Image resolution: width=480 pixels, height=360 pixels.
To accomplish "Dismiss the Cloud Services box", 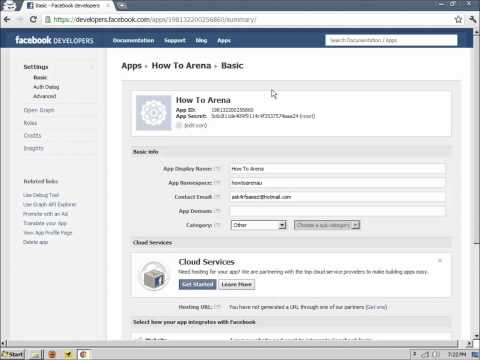I will pyautogui.click(x=440, y=261).
